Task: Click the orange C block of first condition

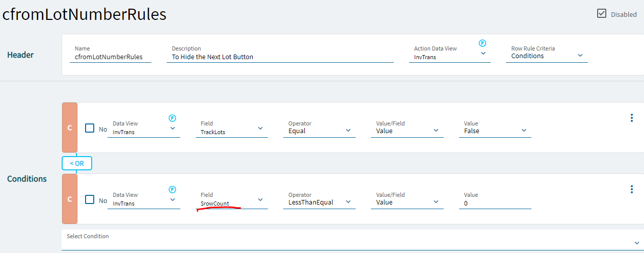Action: point(69,128)
